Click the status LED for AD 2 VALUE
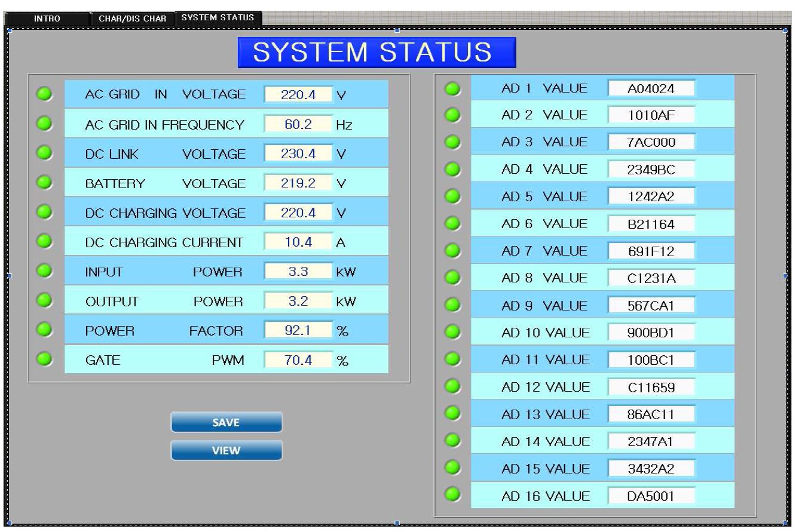 pyautogui.click(x=454, y=116)
